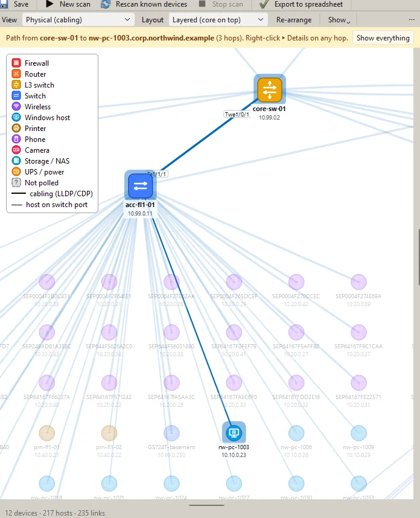Screen dimensions: 420x518
Task: Click Show everything button
Action: click(383, 38)
